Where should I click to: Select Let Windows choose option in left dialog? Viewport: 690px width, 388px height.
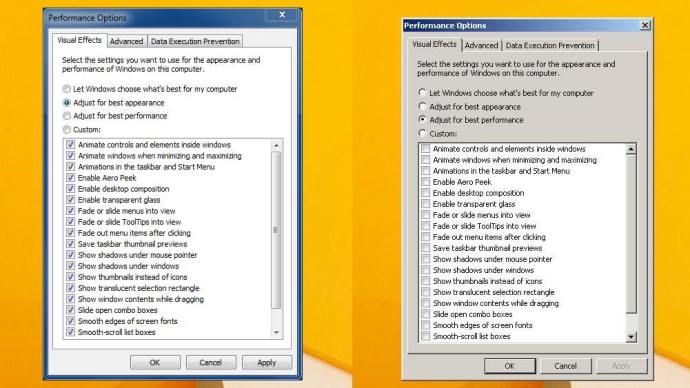[66, 89]
